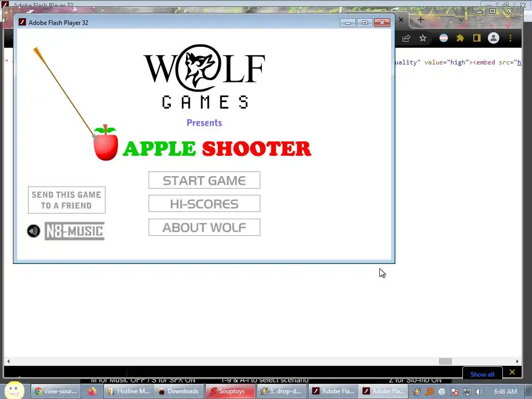Toggle the game sound speaker icon

coord(34,231)
